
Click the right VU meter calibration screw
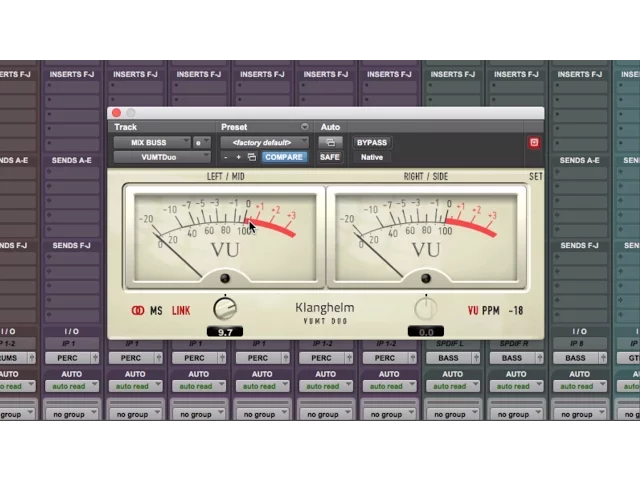pos(426,278)
